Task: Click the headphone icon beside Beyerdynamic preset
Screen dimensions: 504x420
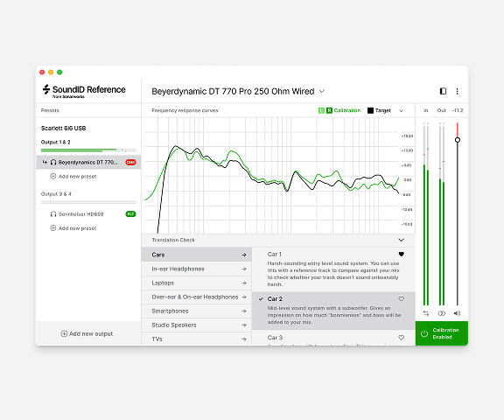Action: [x=53, y=162]
